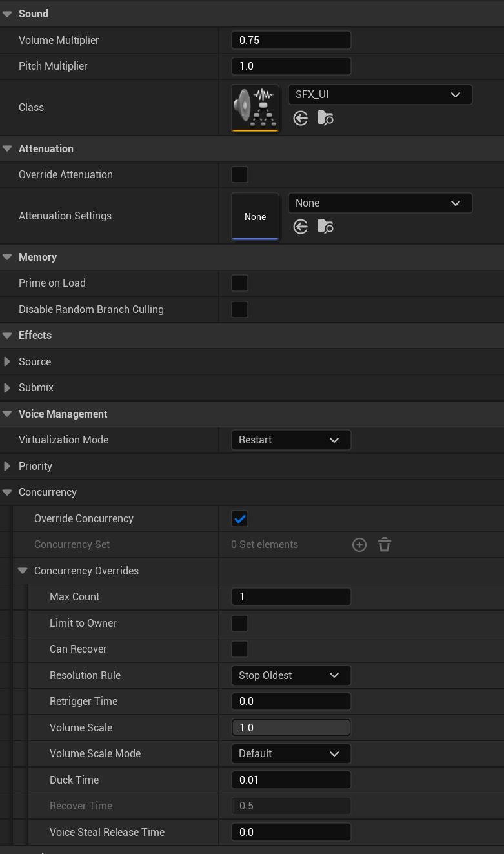This screenshot has height=854, width=504.
Task: Click the Voice Steal Release Time label
Action: click(x=107, y=832)
